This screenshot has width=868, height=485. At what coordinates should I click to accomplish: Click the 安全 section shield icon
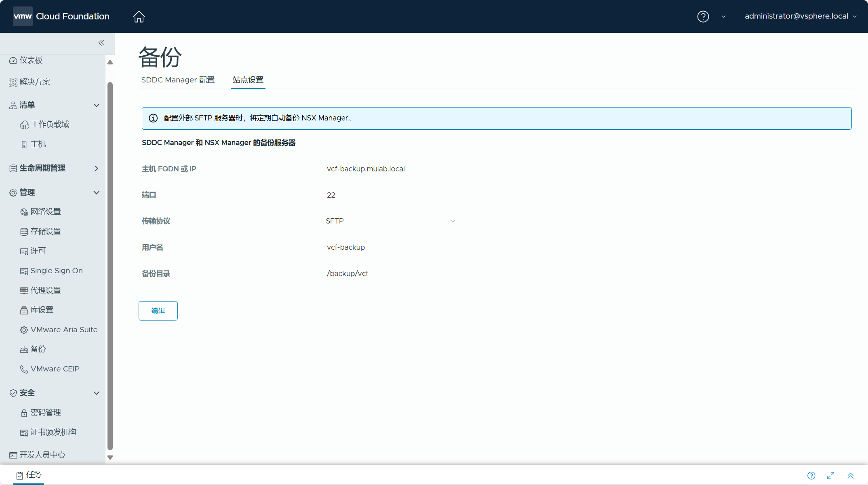[13, 393]
